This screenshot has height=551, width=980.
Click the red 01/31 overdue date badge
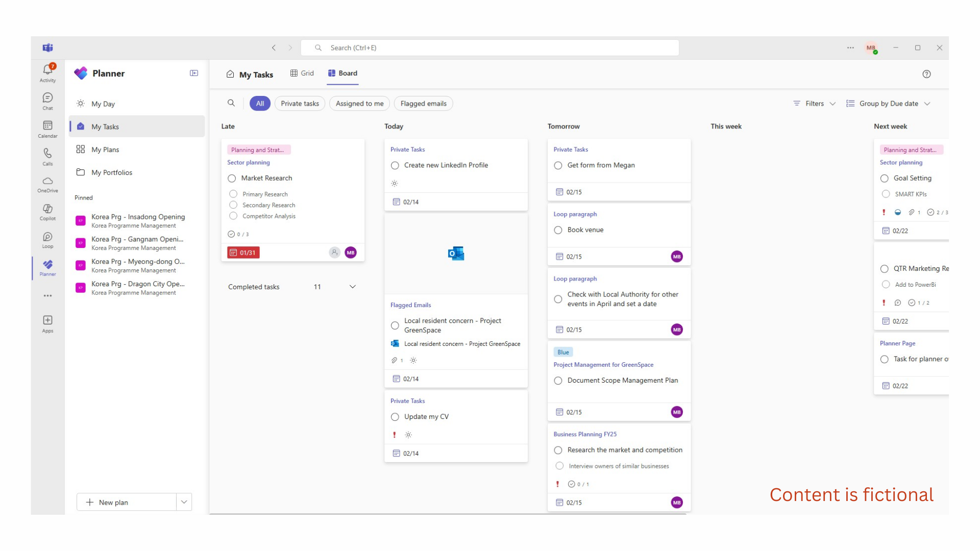[x=243, y=253]
